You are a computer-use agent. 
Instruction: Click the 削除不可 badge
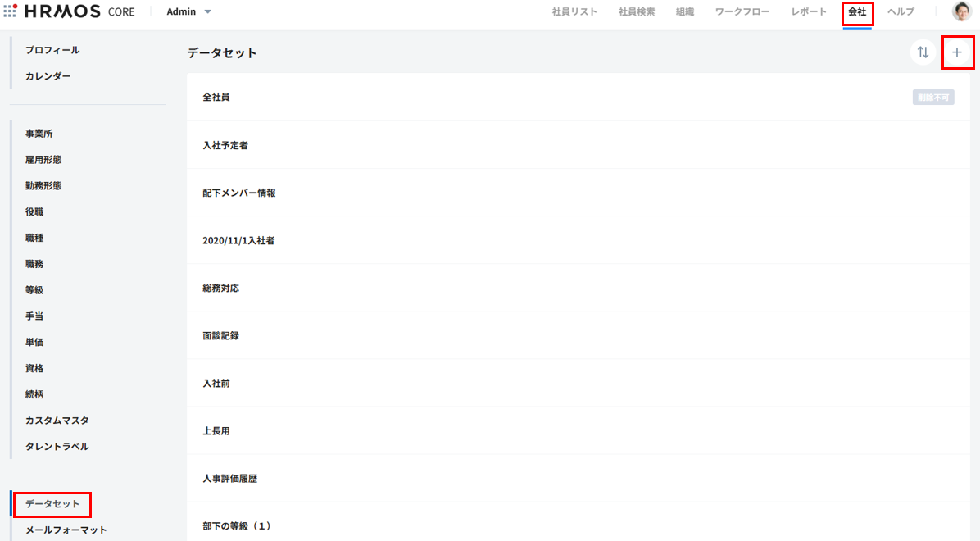tap(933, 98)
